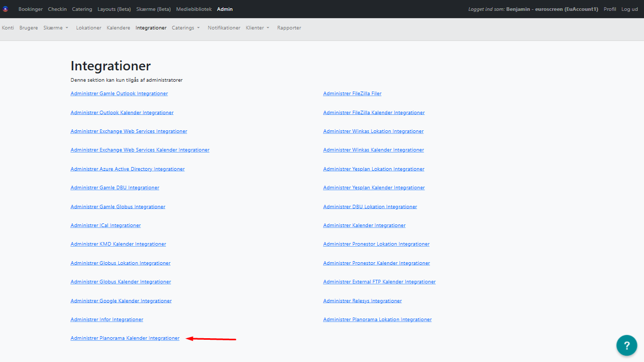Viewport: 644px width, 362px height.
Task: Open Administrer Kalender Integrationer link
Action: [364, 225]
